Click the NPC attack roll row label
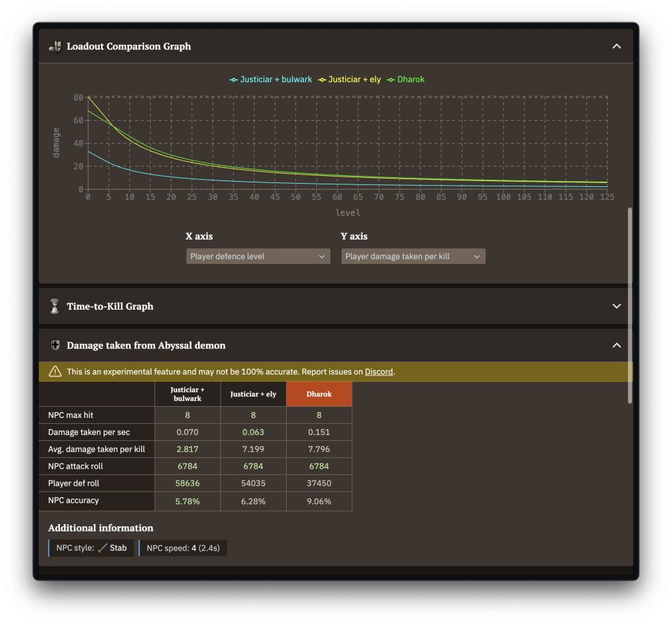This screenshot has width=672, height=624. 75,467
